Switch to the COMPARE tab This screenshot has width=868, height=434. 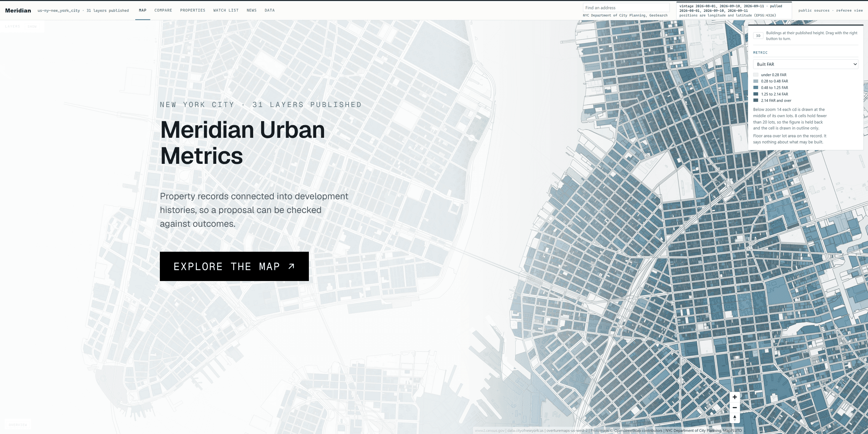click(163, 10)
